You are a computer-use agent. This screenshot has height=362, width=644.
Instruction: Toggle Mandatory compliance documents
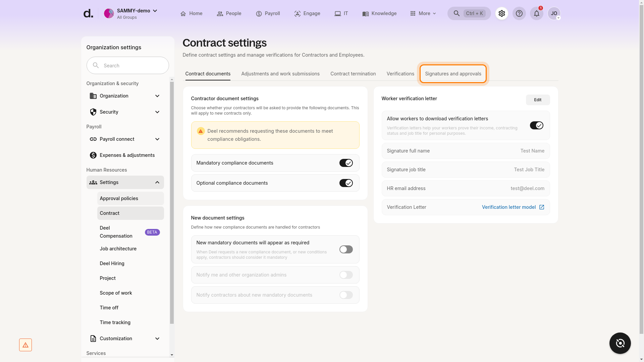(346, 163)
